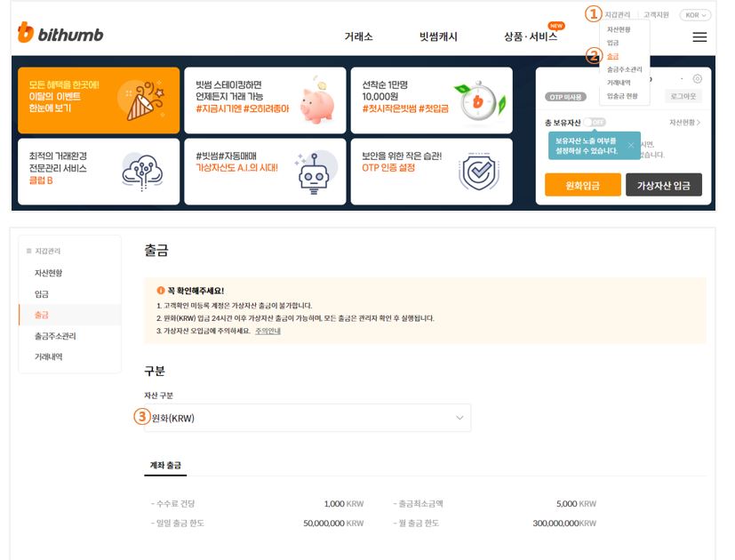This screenshot has height=560, width=735.
Task: Click the 구분 section heading
Action: pyautogui.click(x=155, y=371)
